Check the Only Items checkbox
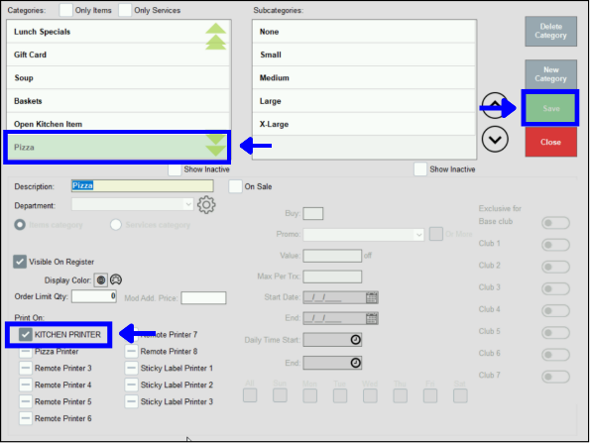The image size is (590, 444). coord(66,10)
